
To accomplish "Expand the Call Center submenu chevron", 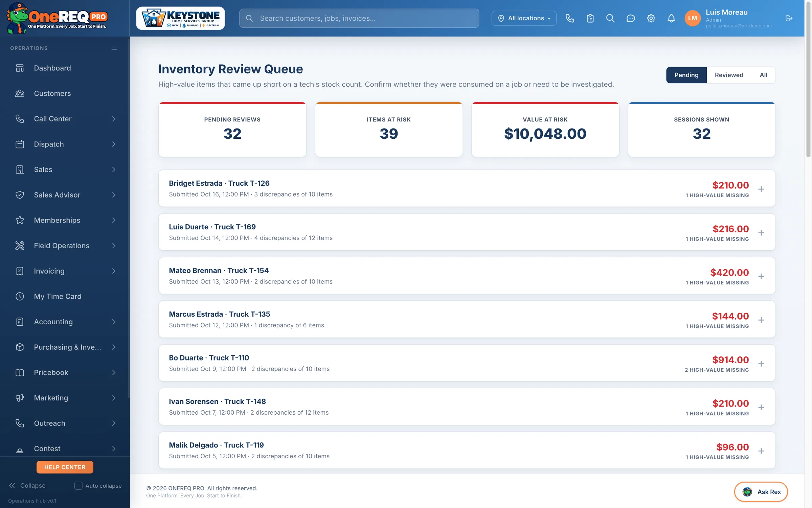I will click(x=114, y=119).
